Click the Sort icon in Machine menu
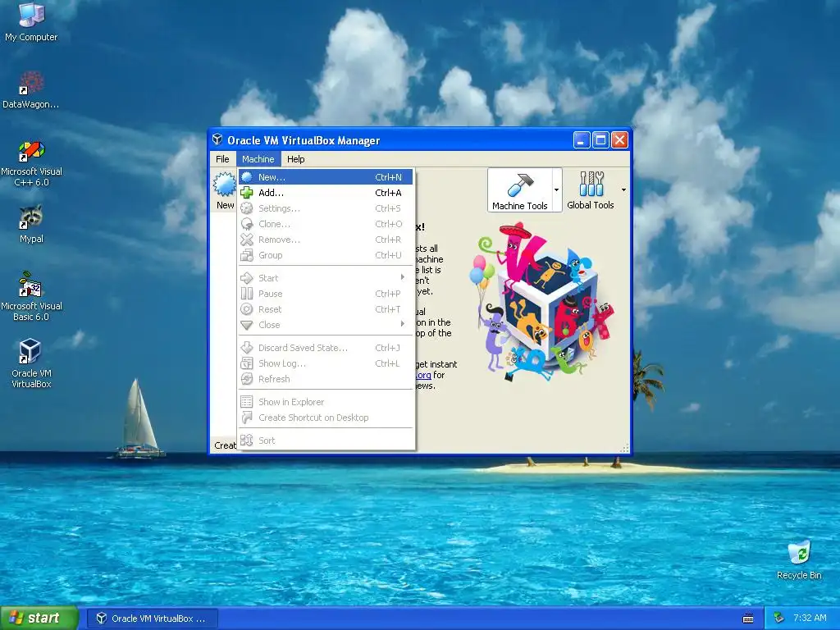The height and width of the screenshot is (630, 840). (x=246, y=441)
